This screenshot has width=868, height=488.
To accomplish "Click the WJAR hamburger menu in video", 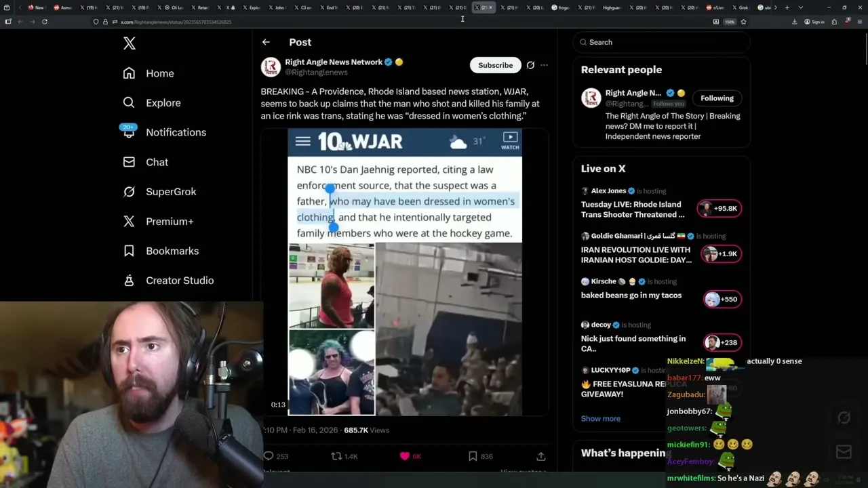I will click(303, 141).
